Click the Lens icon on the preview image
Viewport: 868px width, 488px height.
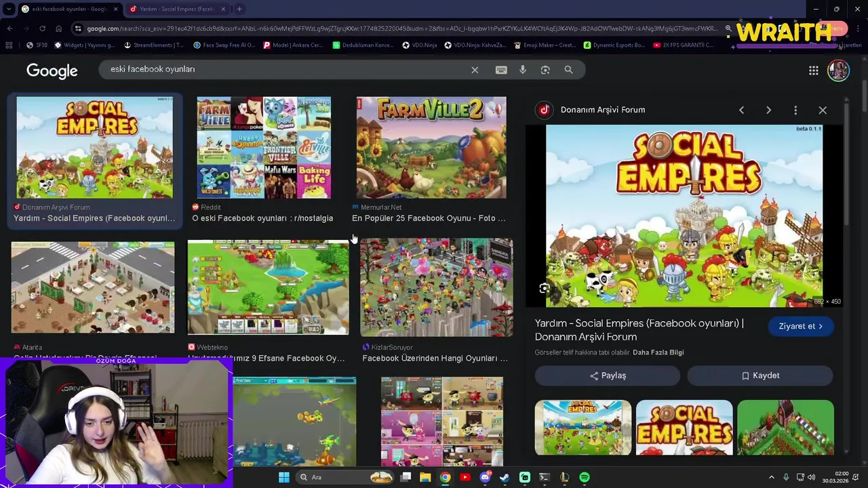(x=544, y=289)
